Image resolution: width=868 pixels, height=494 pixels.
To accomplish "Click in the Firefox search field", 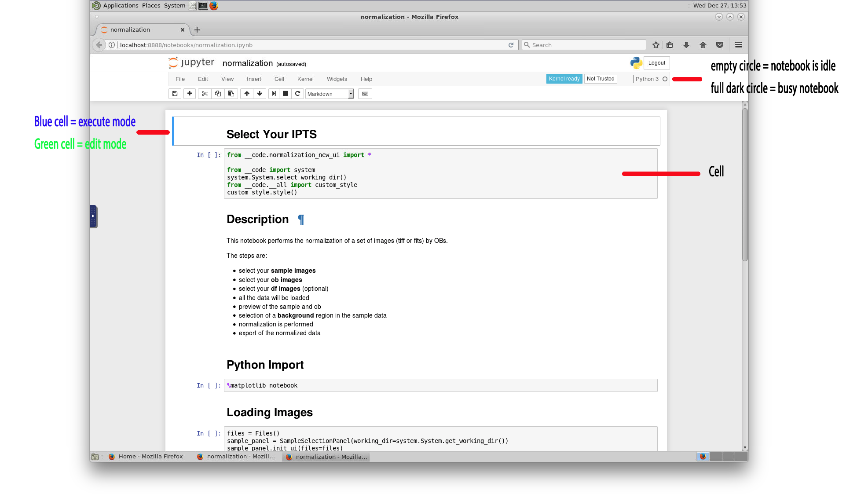I will [585, 45].
